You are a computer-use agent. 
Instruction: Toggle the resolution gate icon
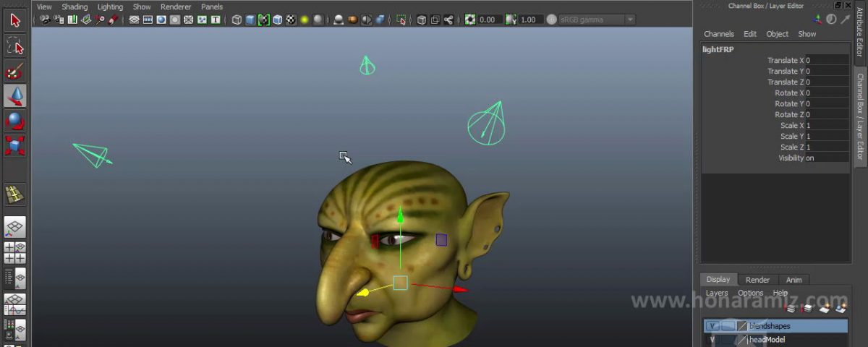pyautogui.click(x=161, y=20)
